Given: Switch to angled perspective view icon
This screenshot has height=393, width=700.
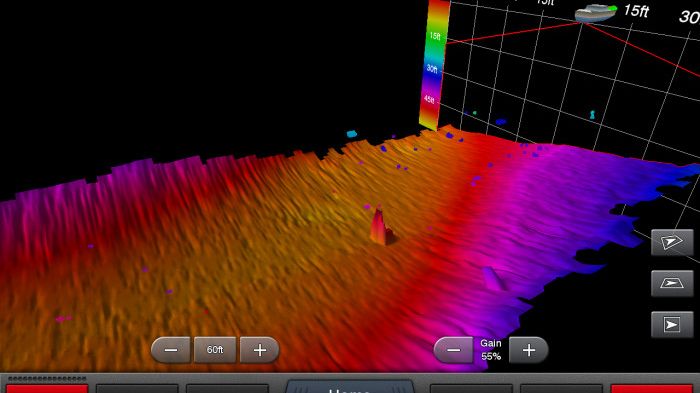Looking at the screenshot, I should pos(672,242).
